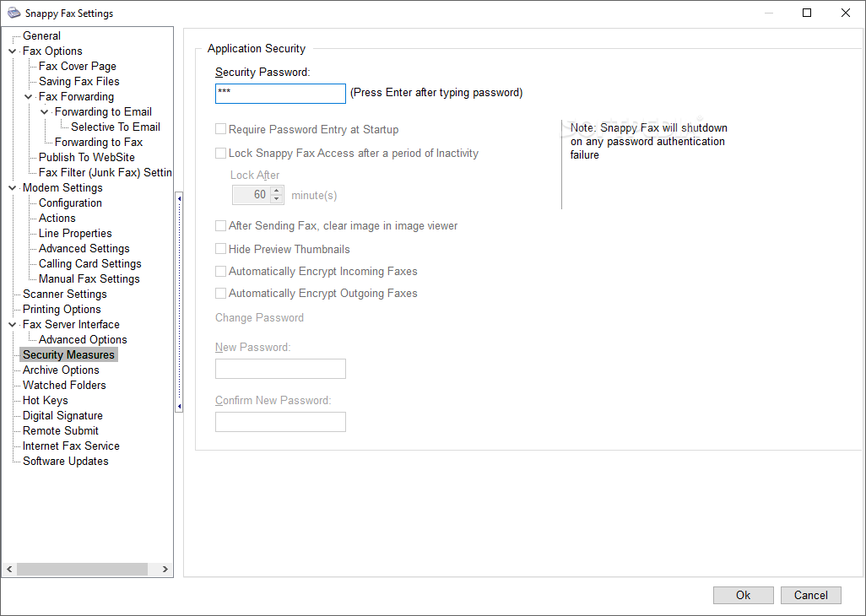Image resolution: width=866 pixels, height=616 pixels.
Task: Dismiss dialog with Cancel button
Action: coord(811,595)
